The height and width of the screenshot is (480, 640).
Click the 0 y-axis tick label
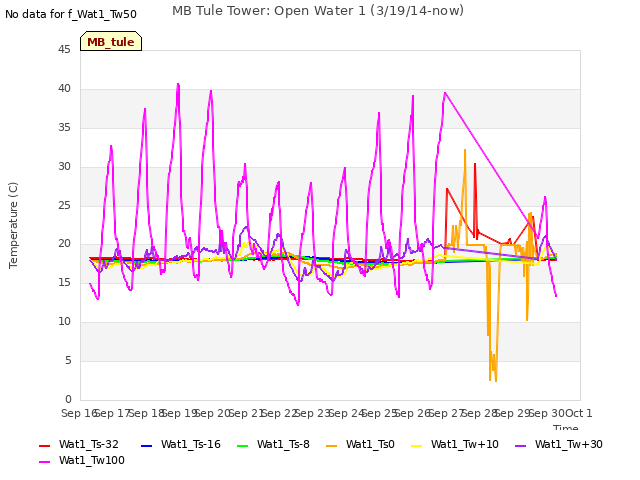coord(68,399)
